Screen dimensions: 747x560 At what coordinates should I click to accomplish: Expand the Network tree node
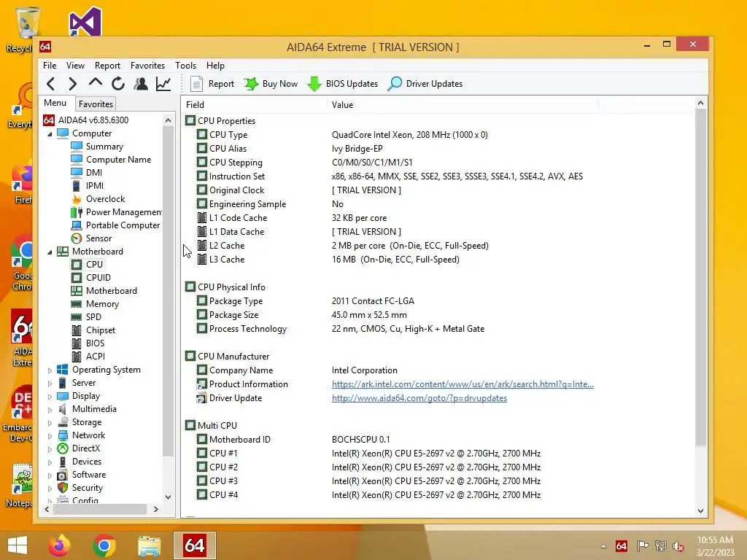click(x=50, y=436)
